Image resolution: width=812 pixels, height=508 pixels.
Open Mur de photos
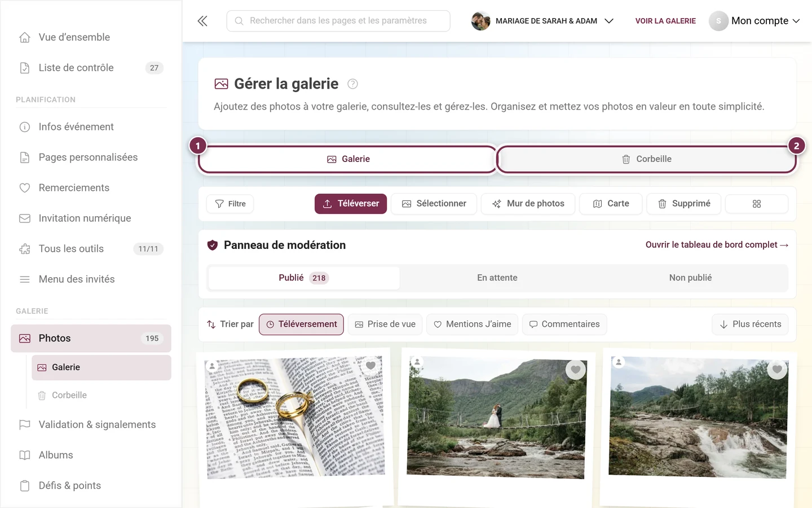[x=528, y=204]
